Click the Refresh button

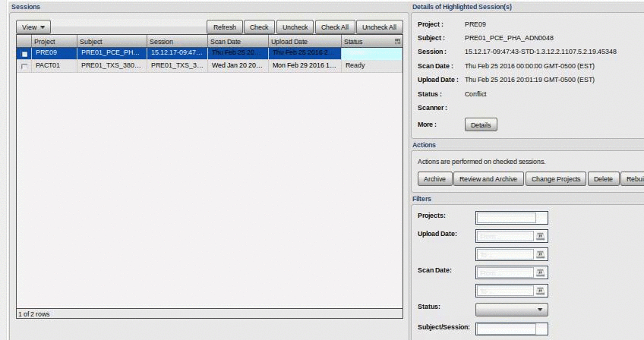tap(225, 27)
